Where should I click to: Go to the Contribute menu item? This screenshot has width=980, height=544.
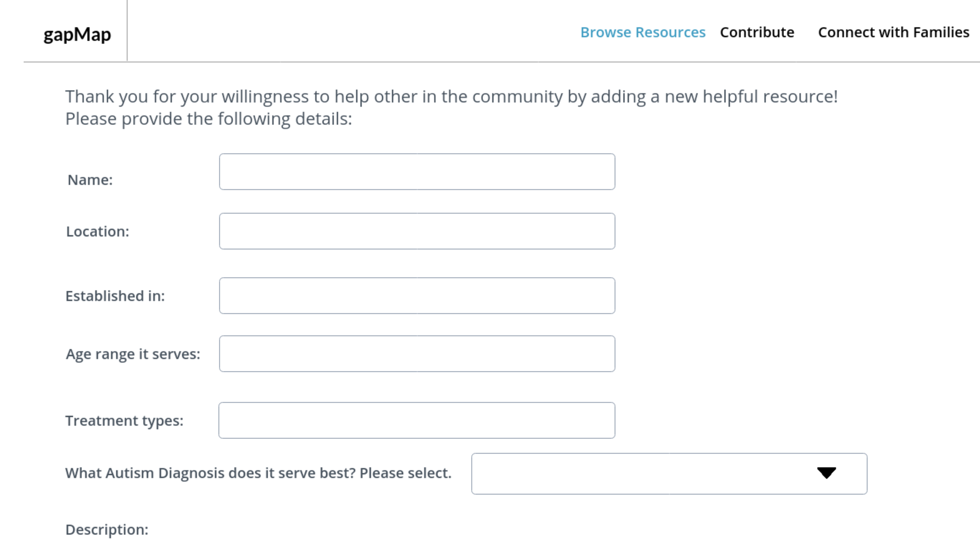coord(757,32)
